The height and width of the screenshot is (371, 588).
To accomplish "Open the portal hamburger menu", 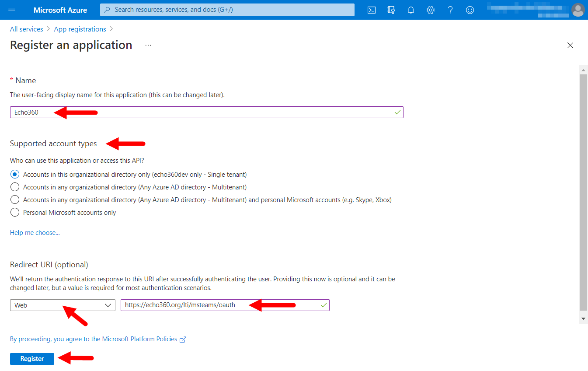I will tap(12, 10).
